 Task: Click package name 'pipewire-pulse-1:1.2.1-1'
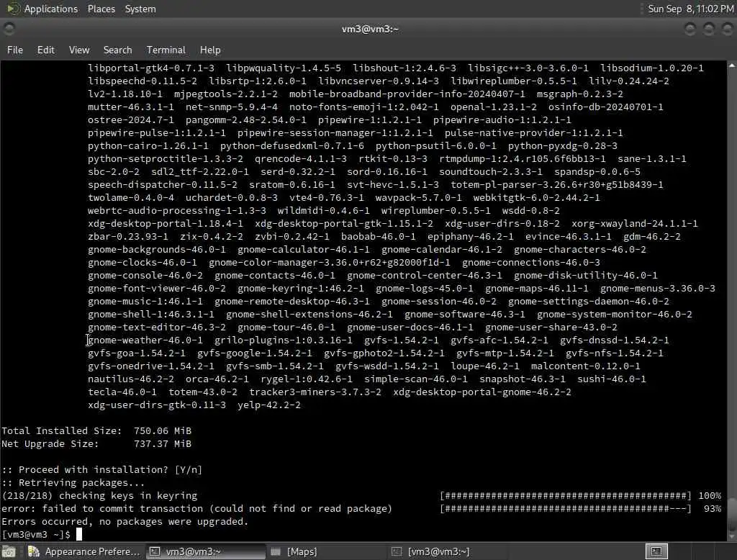coord(156,132)
